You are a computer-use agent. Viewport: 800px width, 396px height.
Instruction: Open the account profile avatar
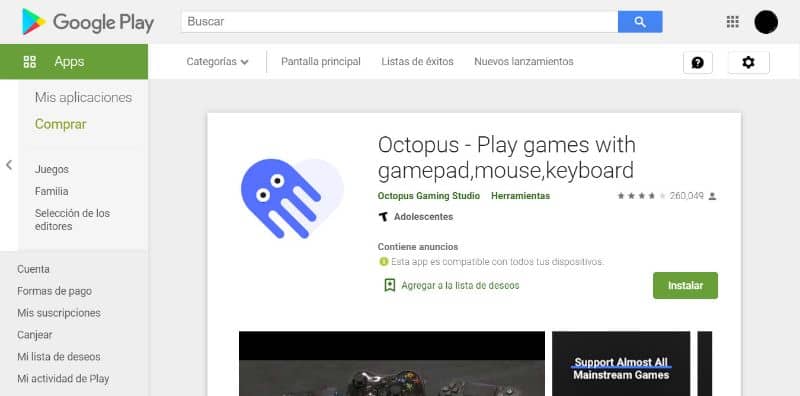(x=766, y=22)
